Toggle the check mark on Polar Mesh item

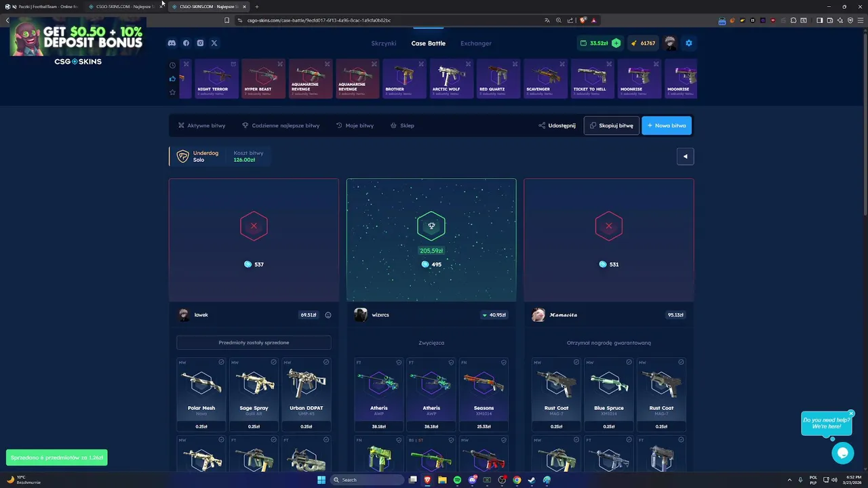pos(221,363)
